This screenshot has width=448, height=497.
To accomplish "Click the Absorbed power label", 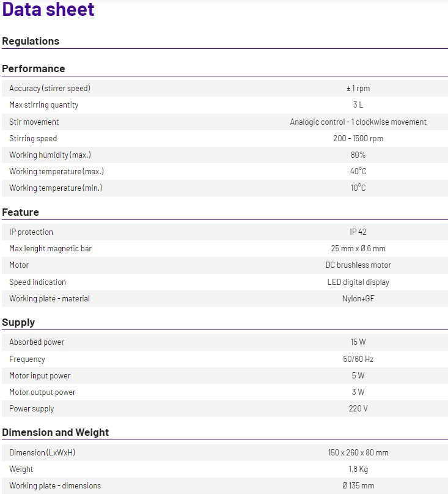I will tap(37, 342).
